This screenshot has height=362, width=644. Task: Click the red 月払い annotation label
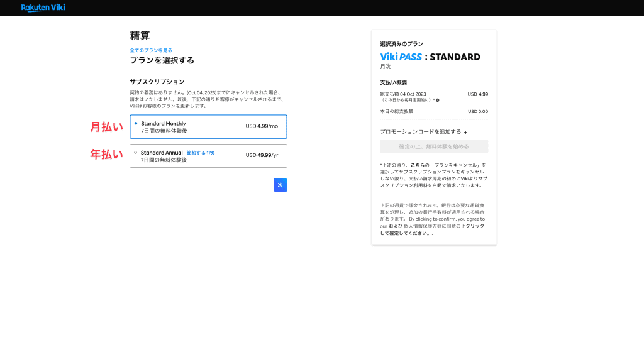(x=106, y=127)
